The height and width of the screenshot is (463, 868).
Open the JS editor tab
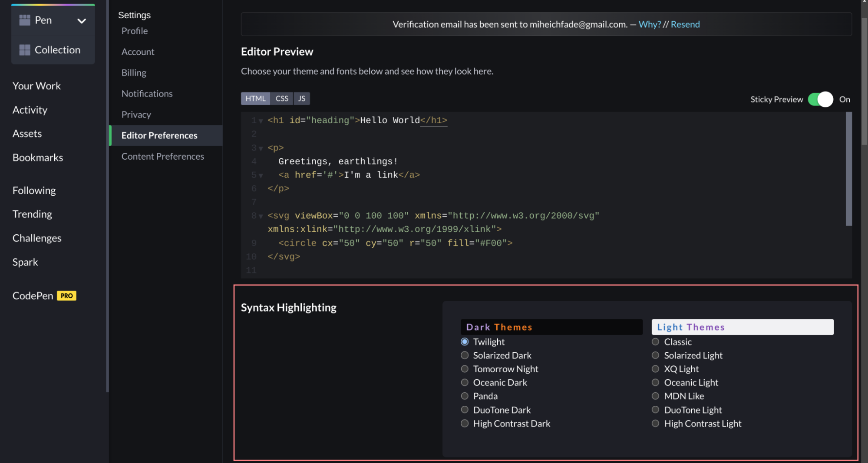pos(301,98)
